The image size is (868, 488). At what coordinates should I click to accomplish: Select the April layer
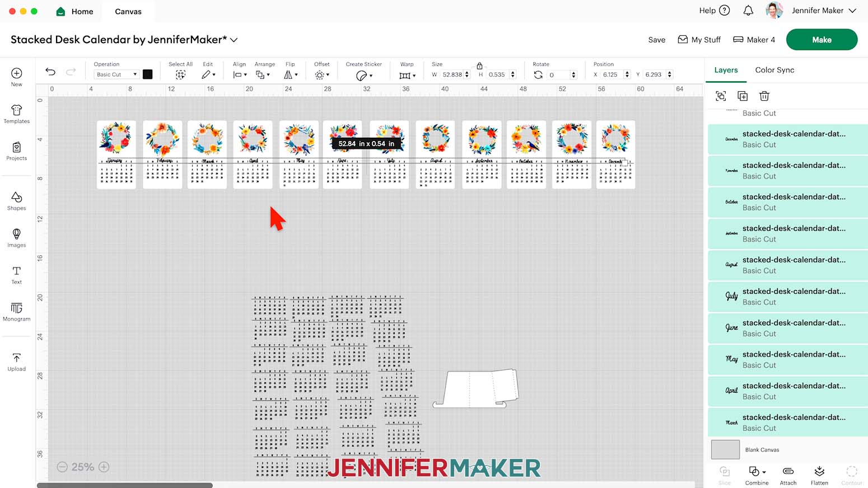pyautogui.click(x=788, y=391)
